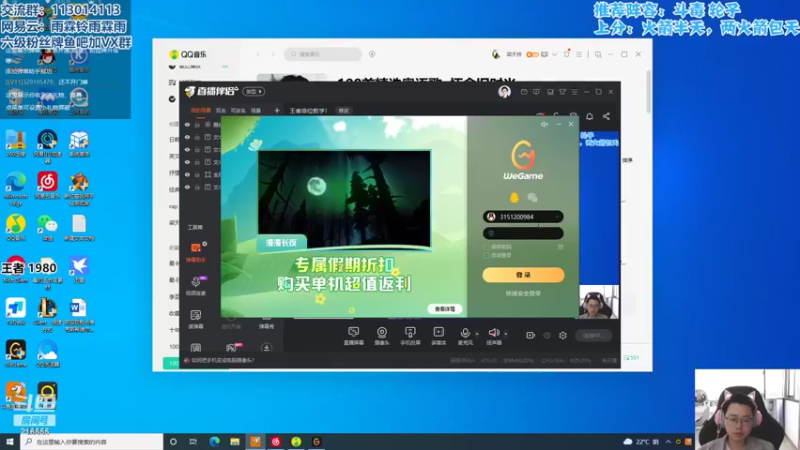
Task: Choose QQ penguin login method in WeGame
Action: [514, 197]
